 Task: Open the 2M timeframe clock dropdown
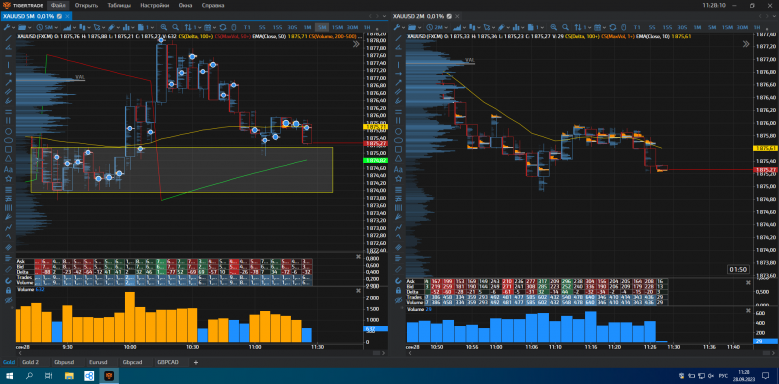point(437,27)
